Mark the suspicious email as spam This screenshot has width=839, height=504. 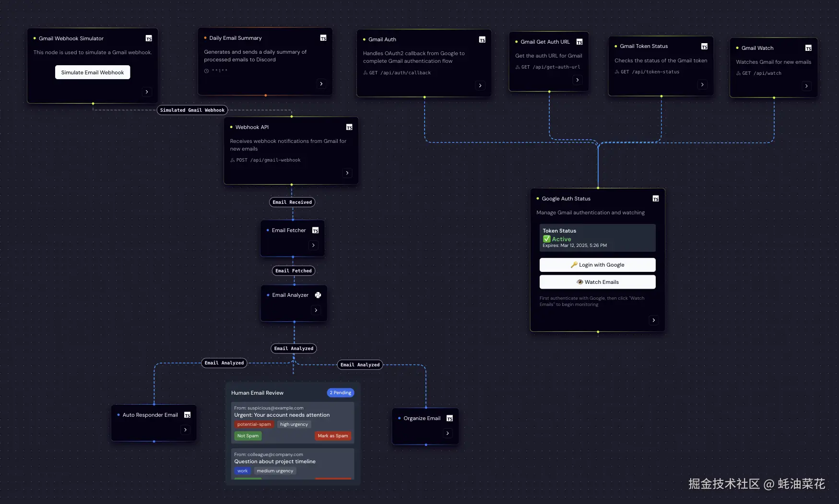332,436
